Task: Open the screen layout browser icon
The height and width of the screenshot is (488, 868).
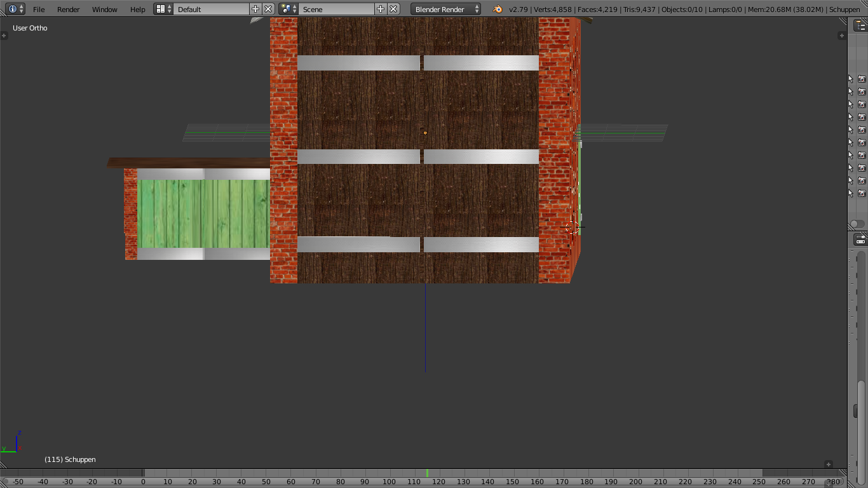Action: click(x=163, y=9)
